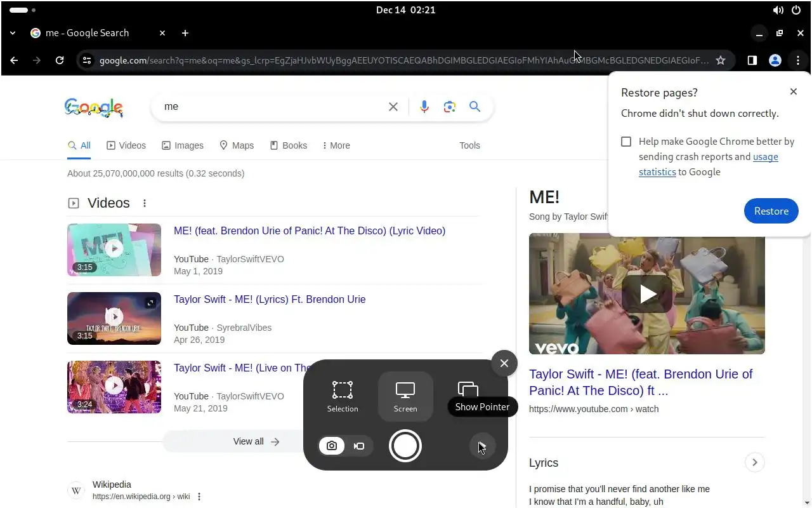Open Videos section options menu

click(145, 203)
